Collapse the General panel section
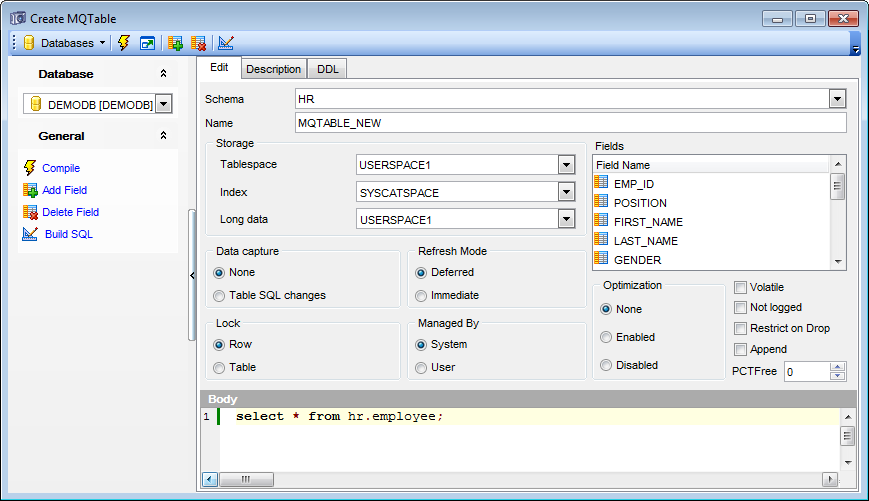 point(163,135)
